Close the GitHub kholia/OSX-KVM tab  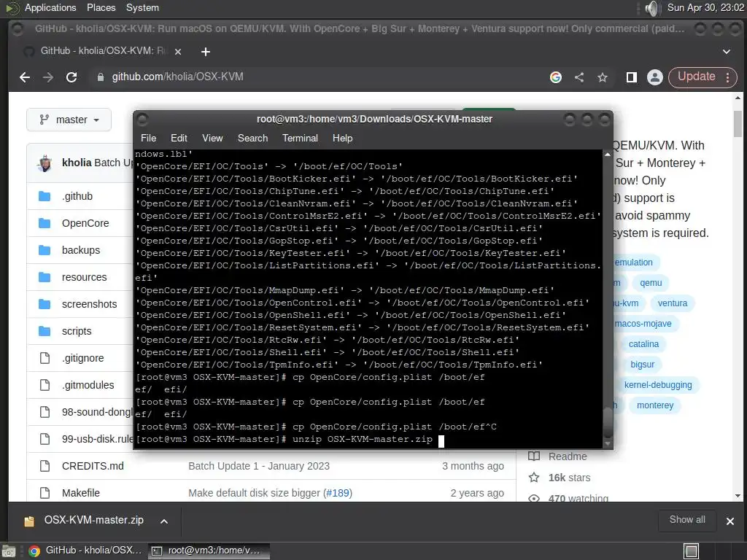[178, 52]
